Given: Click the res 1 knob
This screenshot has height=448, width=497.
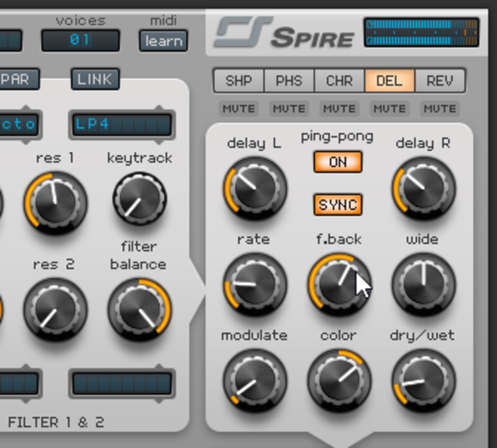Looking at the screenshot, I should pyautogui.click(x=56, y=203).
